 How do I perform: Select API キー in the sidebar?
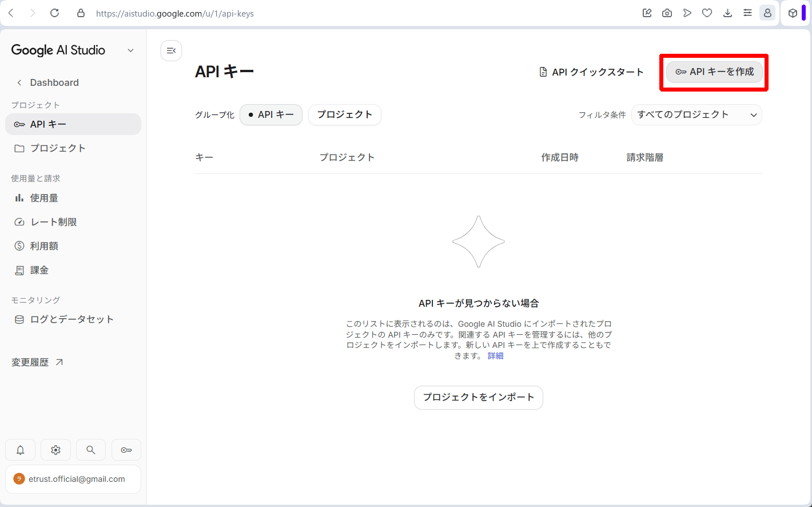[x=73, y=124]
